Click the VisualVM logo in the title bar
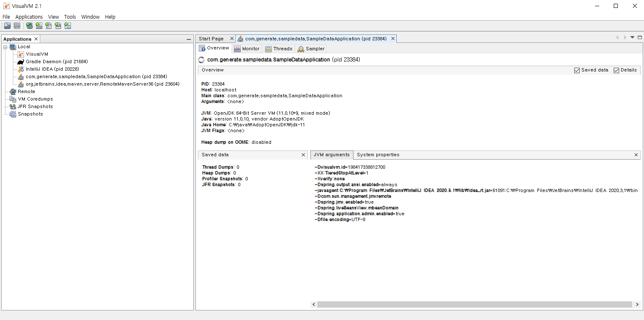The width and height of the screenshot is (644, 320). (x=7, y=6)
